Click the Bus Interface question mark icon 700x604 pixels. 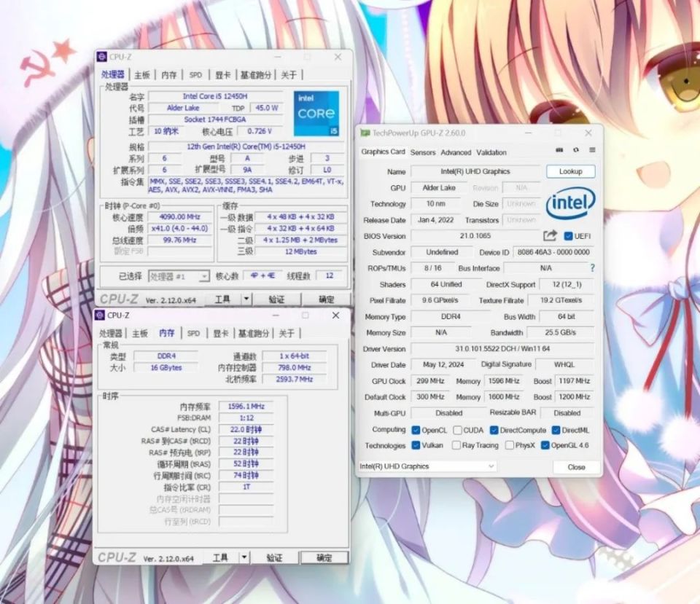click(592, 267)
